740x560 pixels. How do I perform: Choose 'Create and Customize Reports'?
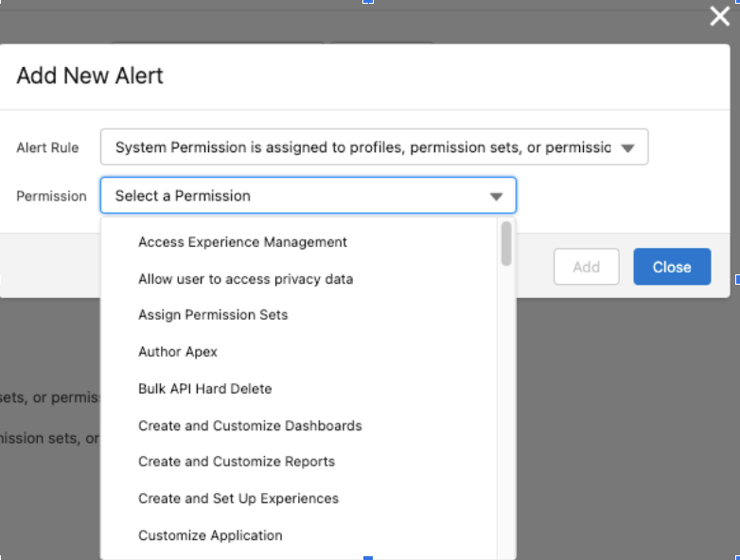point(237,462)
